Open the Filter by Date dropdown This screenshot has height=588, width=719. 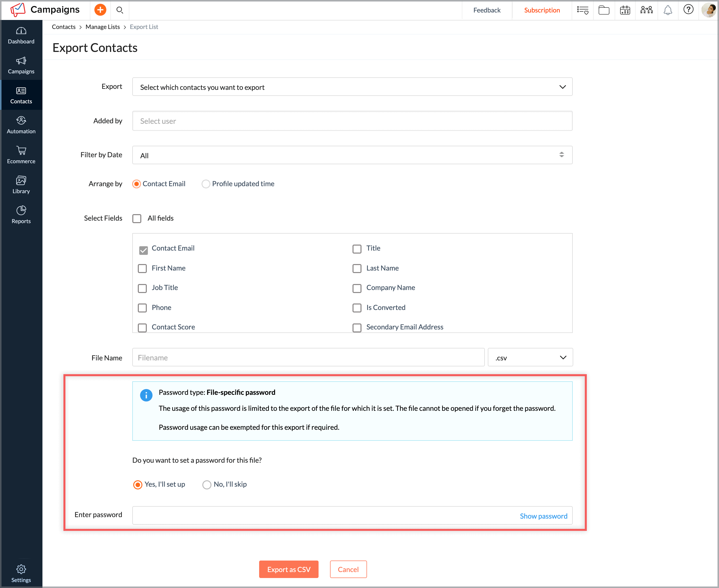tap(352, 155)
